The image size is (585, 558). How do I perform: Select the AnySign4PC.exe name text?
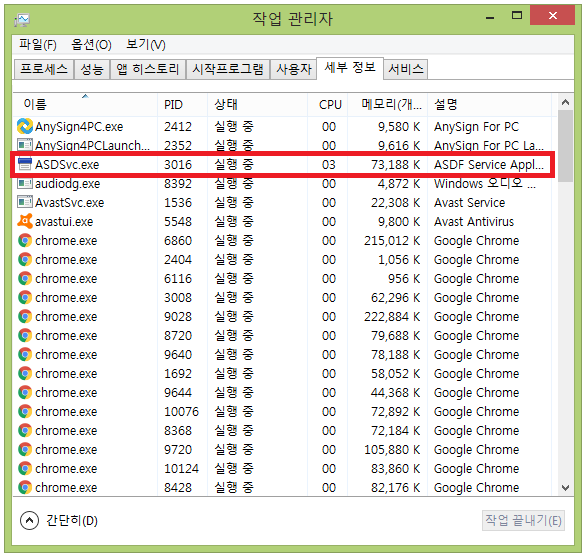[x=79, y=127]
